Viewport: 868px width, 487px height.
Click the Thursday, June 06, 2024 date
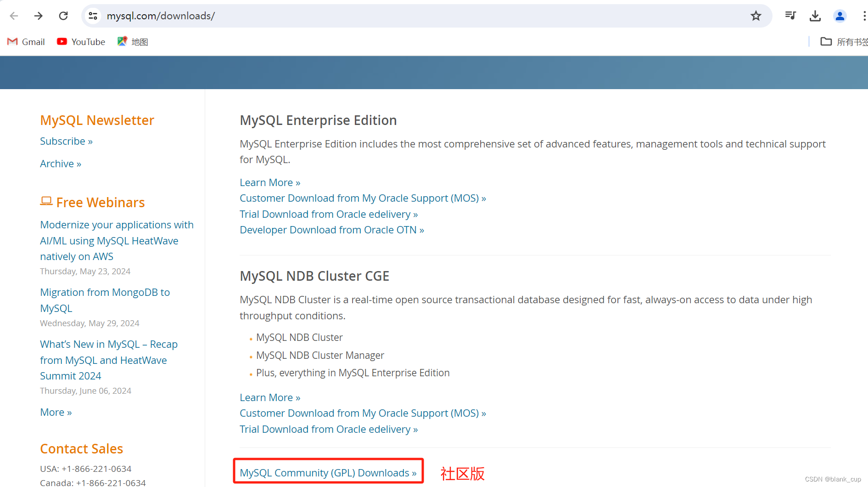point(85,391)
